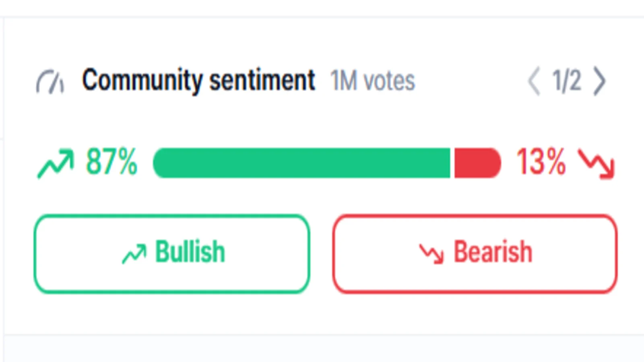Go to previous sentiment page chevron
644x362 pixels.
coord(534,81)
